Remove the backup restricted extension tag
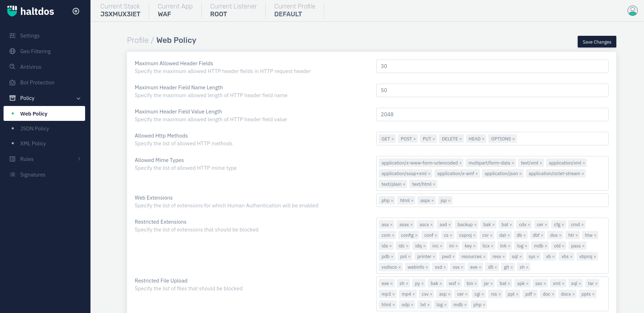 click(x=475, y=225)
